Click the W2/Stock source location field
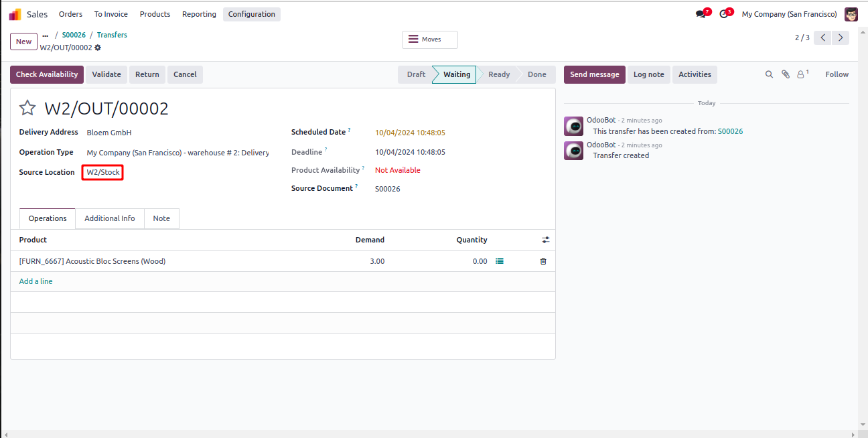This screenshot has width=868, height=438. (x=103, y=172)
